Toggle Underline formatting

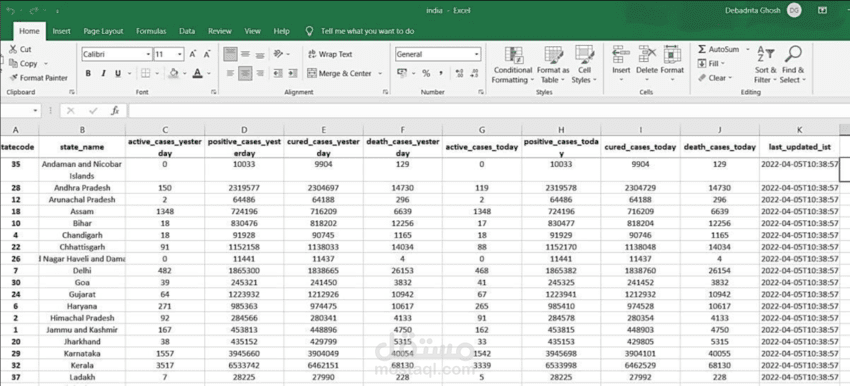point(117,73)
